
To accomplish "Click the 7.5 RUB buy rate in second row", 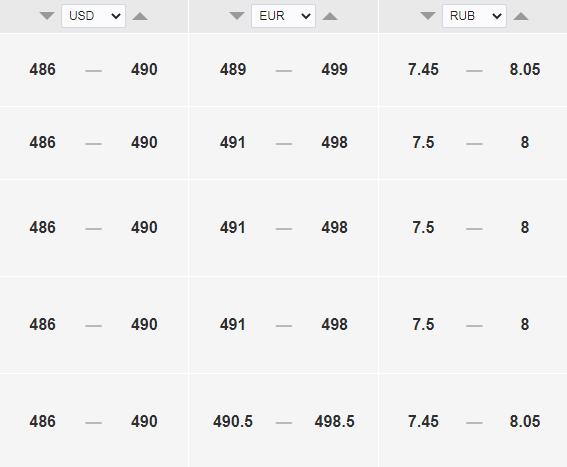I will [x=423, y=143].
